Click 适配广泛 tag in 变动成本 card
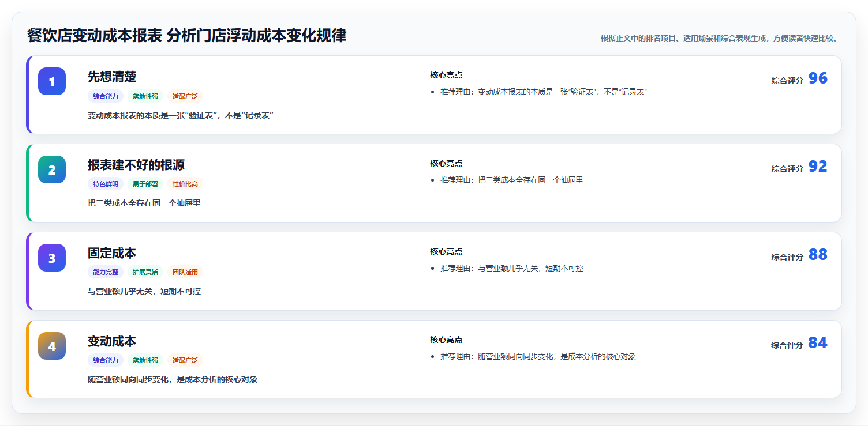The height and width of the screenshot is (426, 868). tap(185, 360)
